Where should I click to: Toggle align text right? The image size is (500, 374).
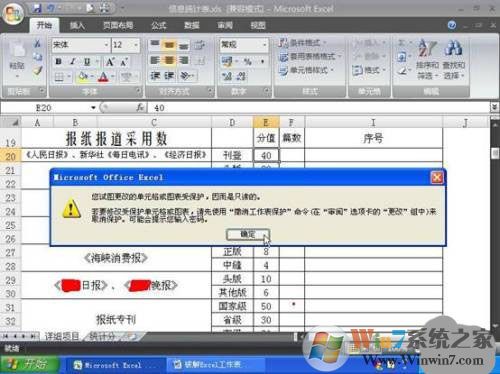pos(184,60)
